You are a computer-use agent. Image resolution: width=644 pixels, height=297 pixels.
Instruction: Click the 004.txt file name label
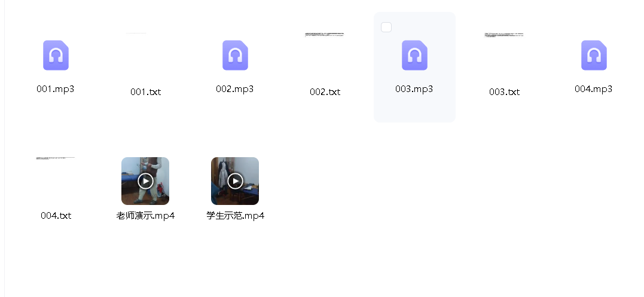pyautogui.click(x=56, y=215)
